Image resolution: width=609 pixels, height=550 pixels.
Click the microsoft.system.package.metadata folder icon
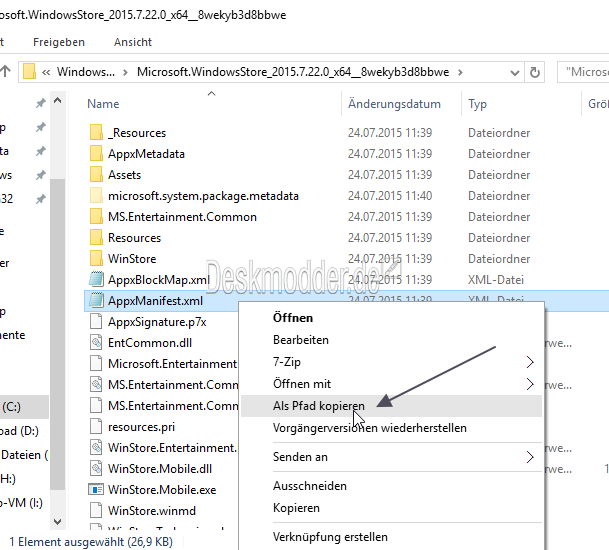click(96, 195)
